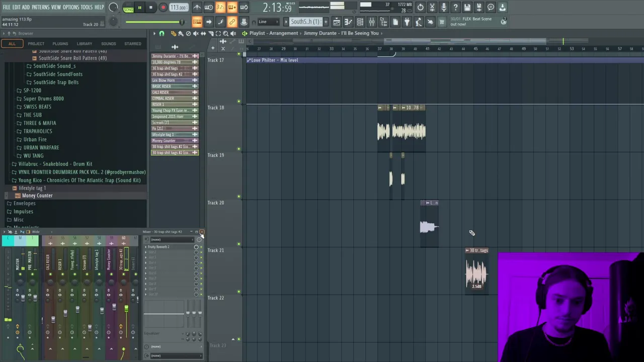Click the shopping cart content library icon
Image resolution: width=644 pixels, height=362 pixels.
(442, 22)
